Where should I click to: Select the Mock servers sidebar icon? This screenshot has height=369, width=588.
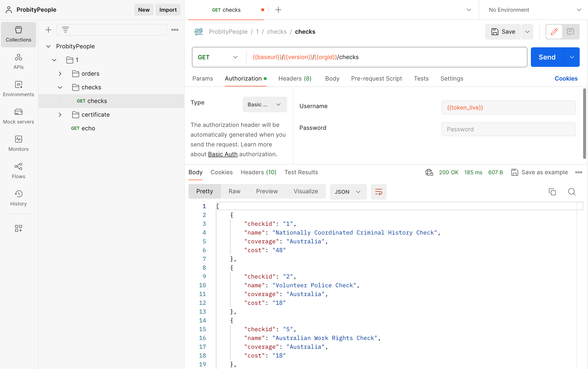[18, 116]
